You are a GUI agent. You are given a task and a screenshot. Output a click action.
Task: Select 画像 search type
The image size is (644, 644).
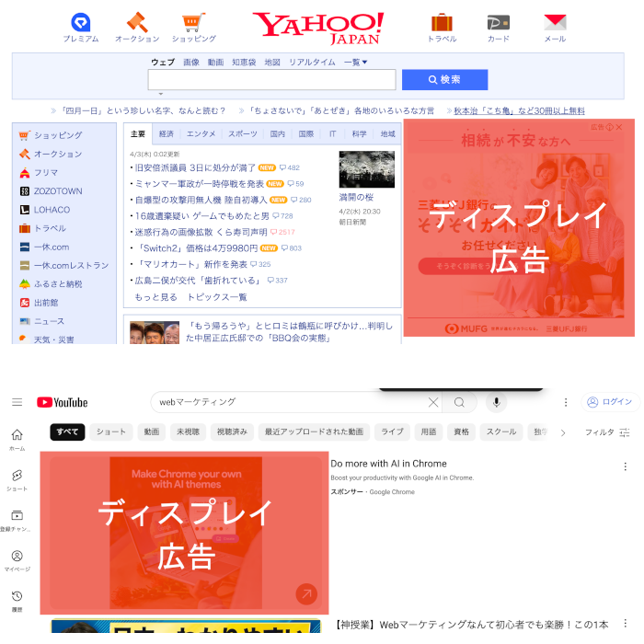[x=191, y=62]
